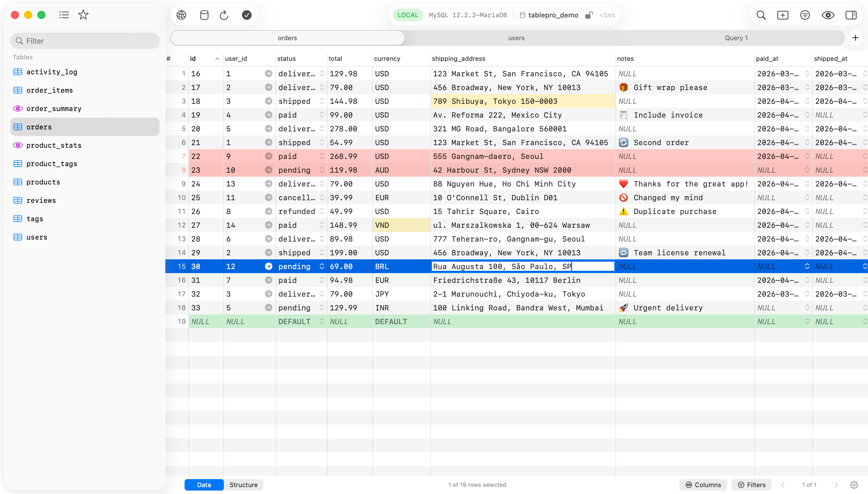
Task: Click the database icon in the toolbar
Action: point(204,15)
